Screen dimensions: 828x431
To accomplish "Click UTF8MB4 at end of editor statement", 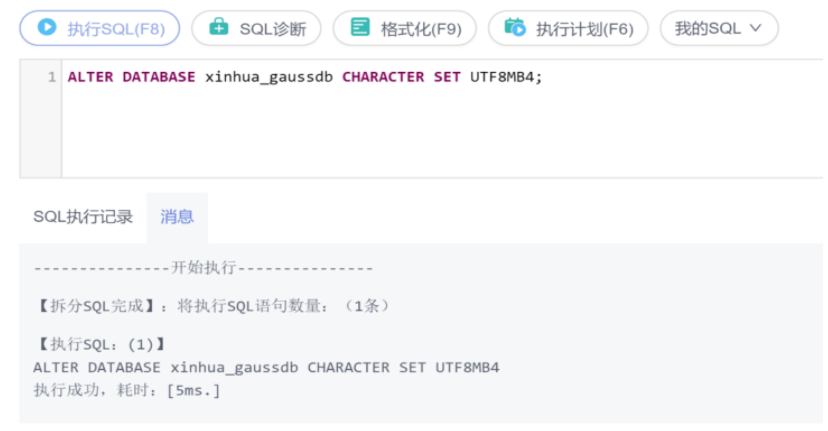I will pos(503,77).
